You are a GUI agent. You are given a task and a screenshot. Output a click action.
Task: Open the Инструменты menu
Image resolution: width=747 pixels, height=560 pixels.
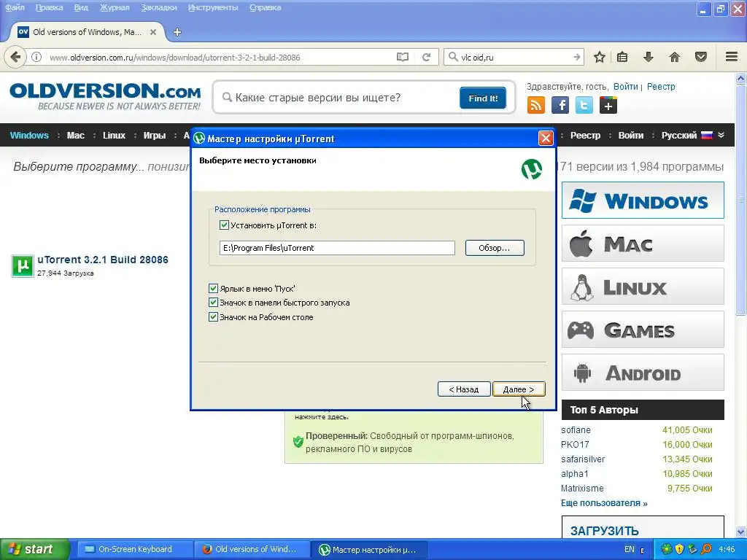213,7
